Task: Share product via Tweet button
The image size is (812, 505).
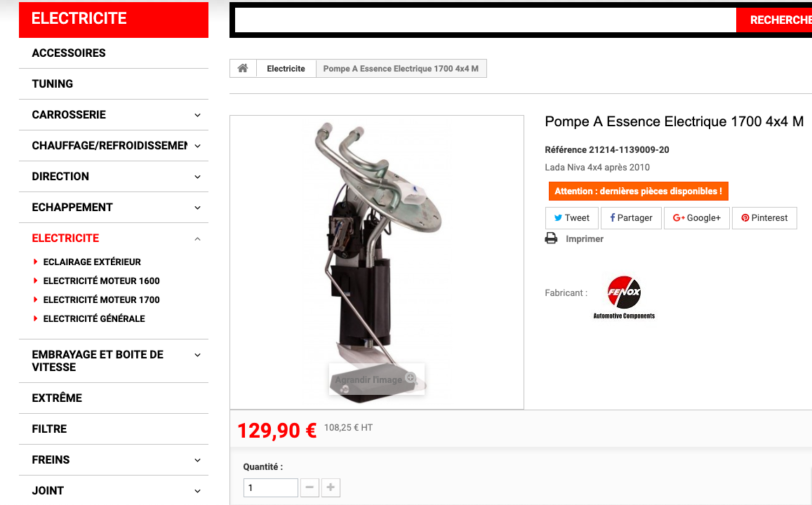Action: click(572, 218)
